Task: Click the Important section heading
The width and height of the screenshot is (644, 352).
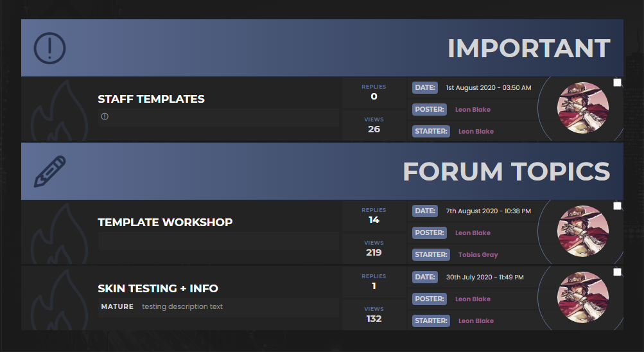Action: click(x=528, y=48)
